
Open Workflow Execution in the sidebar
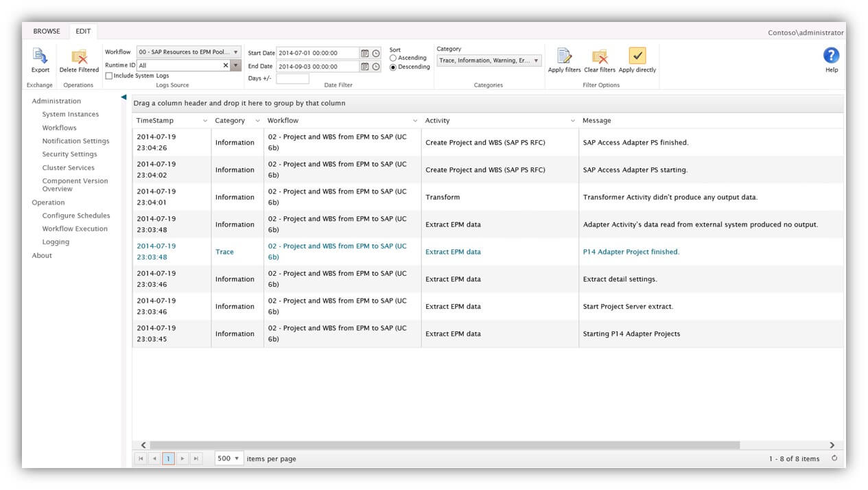[75, 229]
